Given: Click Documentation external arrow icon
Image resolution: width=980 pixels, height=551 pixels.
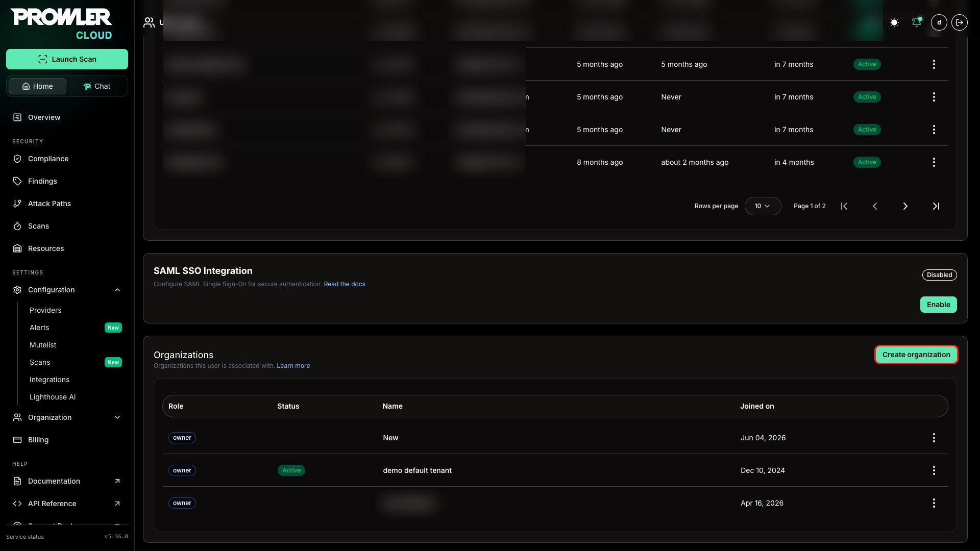Looking at the screenshot, I should pos(117,481).
